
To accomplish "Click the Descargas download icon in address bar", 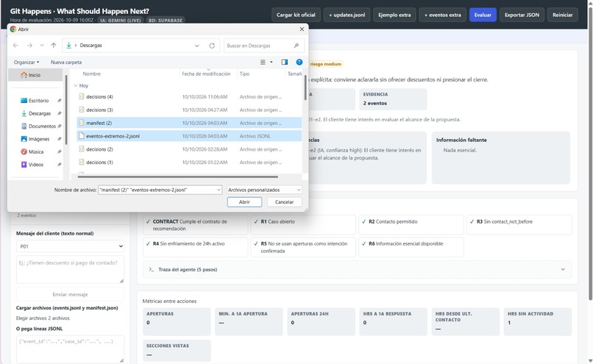I will point(69,46).
